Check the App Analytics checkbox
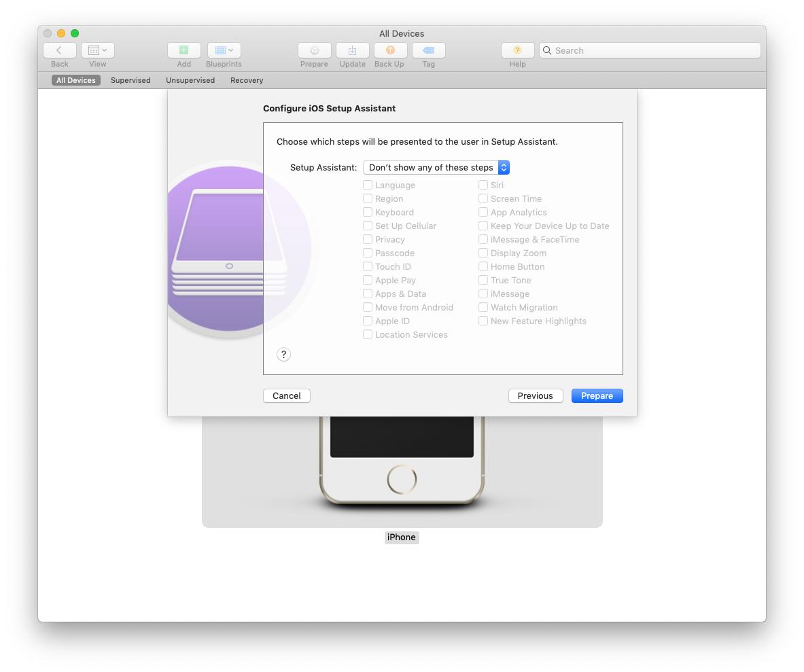 click(483, 212)
